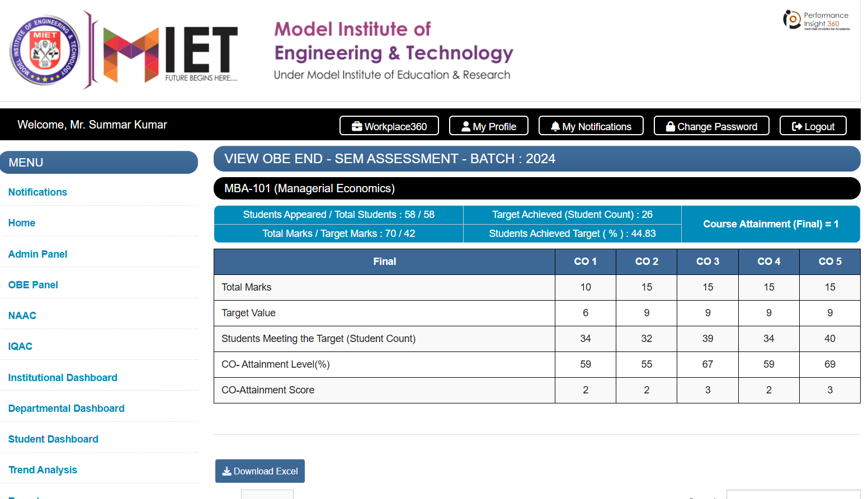Open the Departmental Dashboard
Image resolution: width=868 pixels, height=499 pixels.
(x=66, y=408)
